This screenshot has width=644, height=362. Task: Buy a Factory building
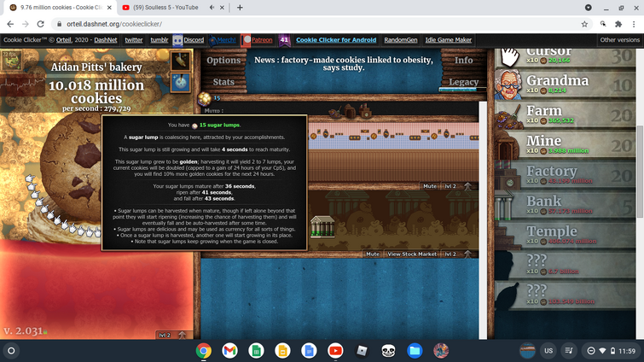tap(566, 175)
